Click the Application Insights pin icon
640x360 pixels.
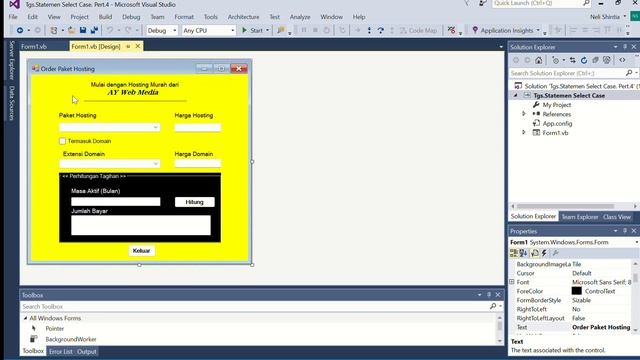point(475,30)
